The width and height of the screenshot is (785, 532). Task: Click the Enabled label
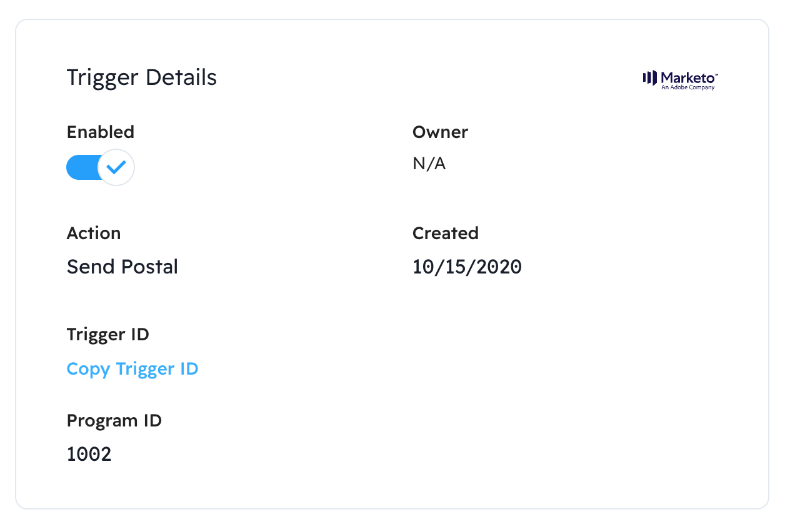click(x=101, y=132)
